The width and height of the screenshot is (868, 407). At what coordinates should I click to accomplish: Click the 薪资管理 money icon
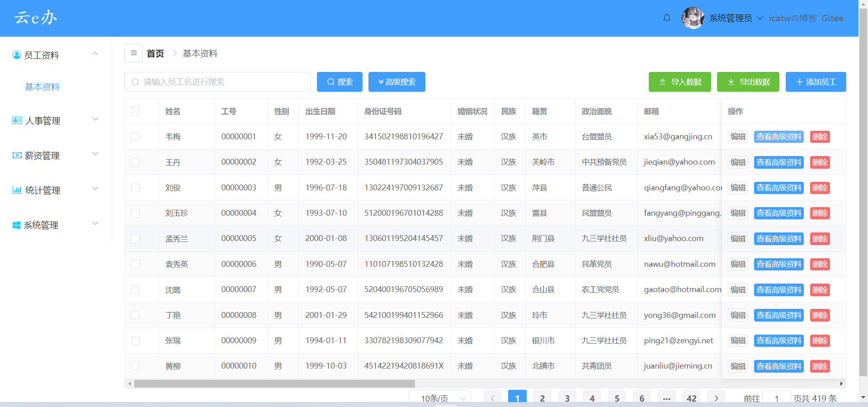click(17, 155)
